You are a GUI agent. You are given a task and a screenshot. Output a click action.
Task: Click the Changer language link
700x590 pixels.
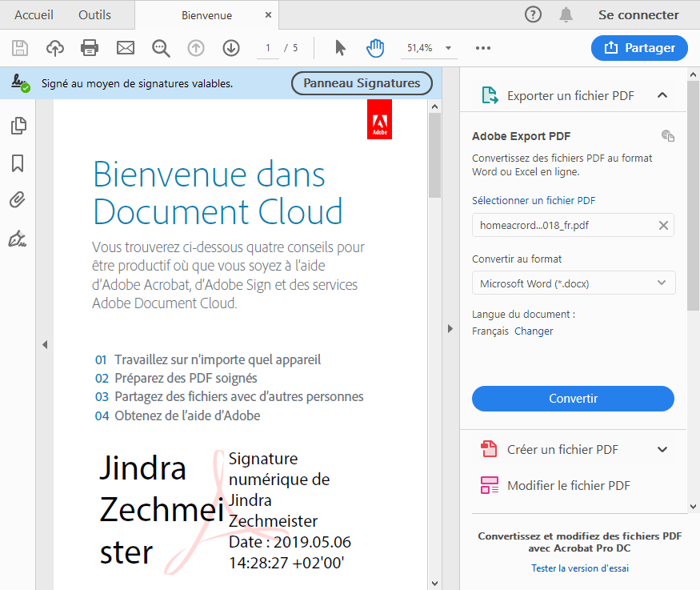(x=534, y=331)
